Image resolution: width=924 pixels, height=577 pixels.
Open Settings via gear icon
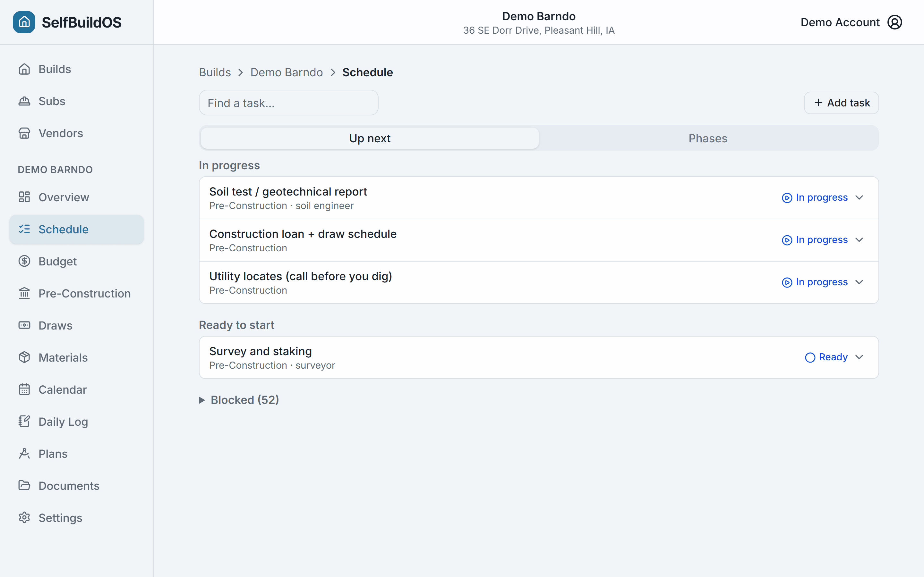[x=24, y=517]
